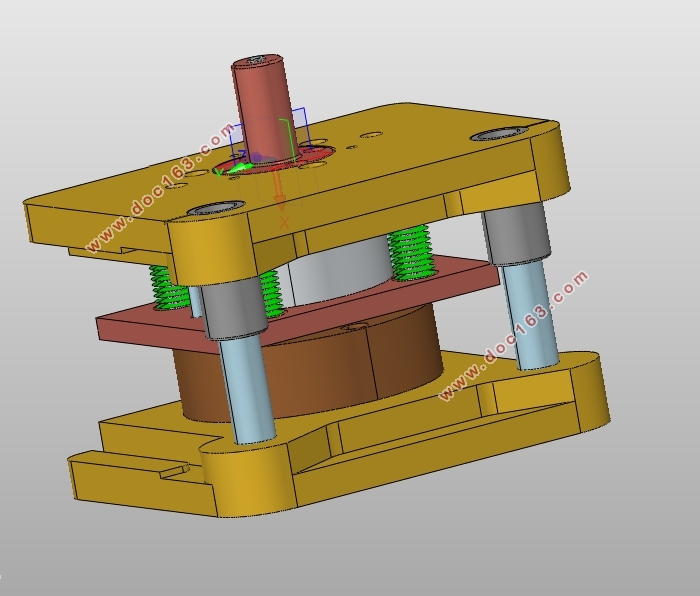Click the bushing hole at the front corner
The image size is (700, 596).
216,208
